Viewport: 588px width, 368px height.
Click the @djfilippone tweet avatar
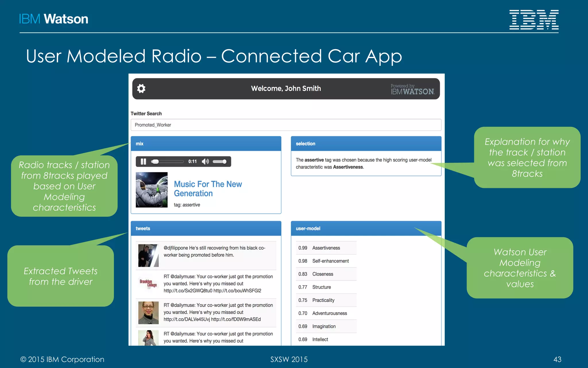tap(148, 256)
